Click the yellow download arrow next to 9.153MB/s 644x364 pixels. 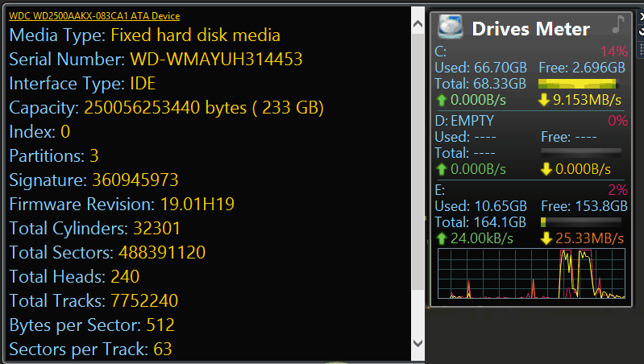click(544, 100)
